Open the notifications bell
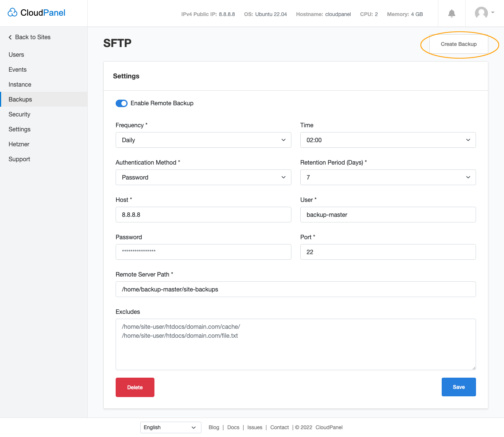 tap(451, 13)
